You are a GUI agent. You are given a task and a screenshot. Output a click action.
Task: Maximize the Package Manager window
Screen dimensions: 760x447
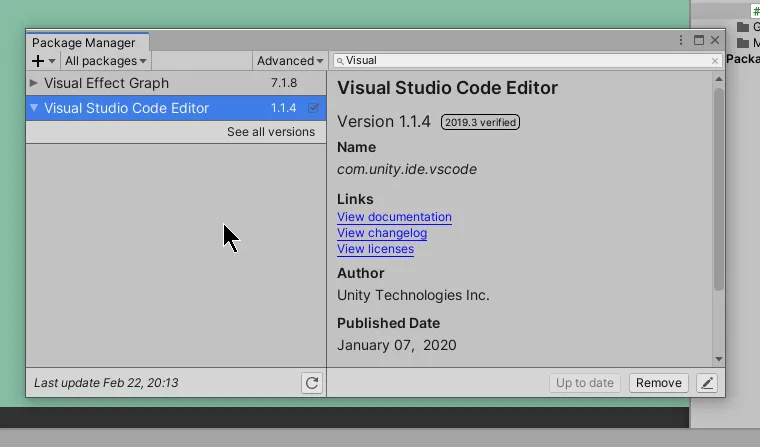(698, 40)
